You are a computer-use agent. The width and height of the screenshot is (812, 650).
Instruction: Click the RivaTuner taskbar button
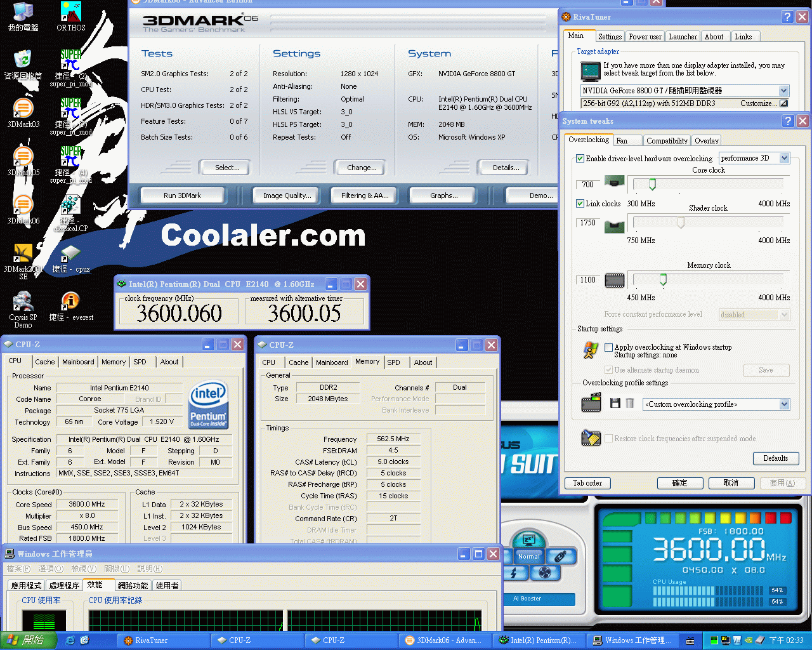click(x=163, y=640)
